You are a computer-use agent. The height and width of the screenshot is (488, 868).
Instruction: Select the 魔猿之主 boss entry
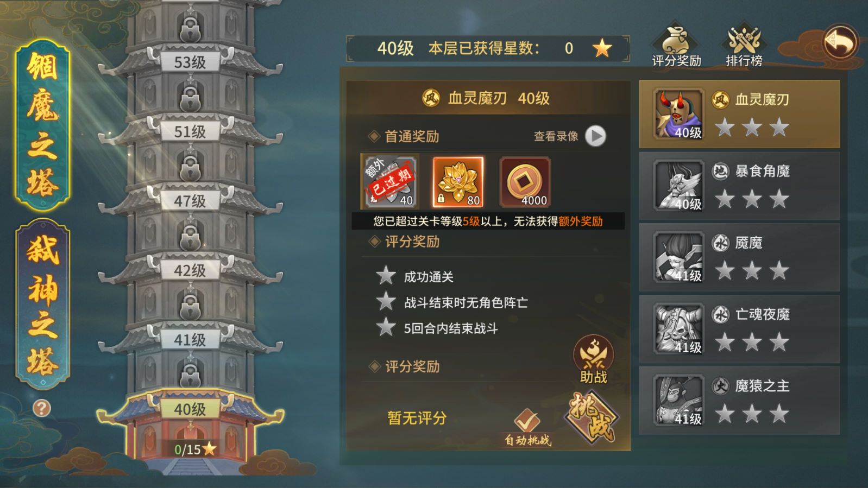(739, 401)
